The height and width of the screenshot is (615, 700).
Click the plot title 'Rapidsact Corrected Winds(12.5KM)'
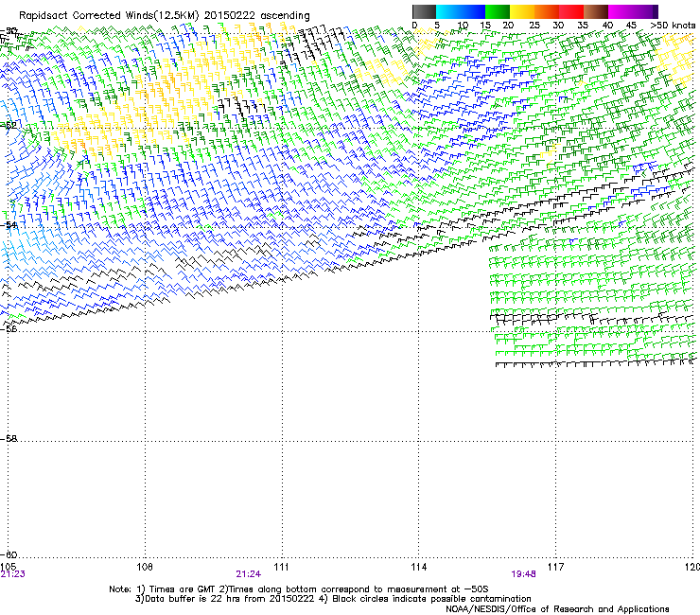click(109, 16)
